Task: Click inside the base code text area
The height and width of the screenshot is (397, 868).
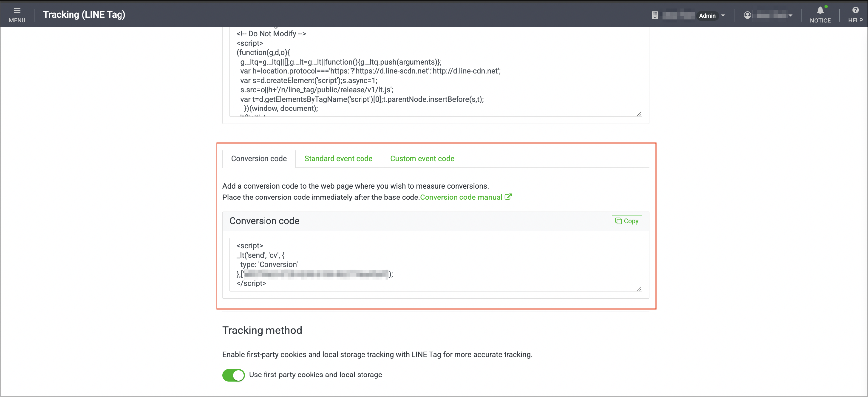Action: [x=436, y=72]
